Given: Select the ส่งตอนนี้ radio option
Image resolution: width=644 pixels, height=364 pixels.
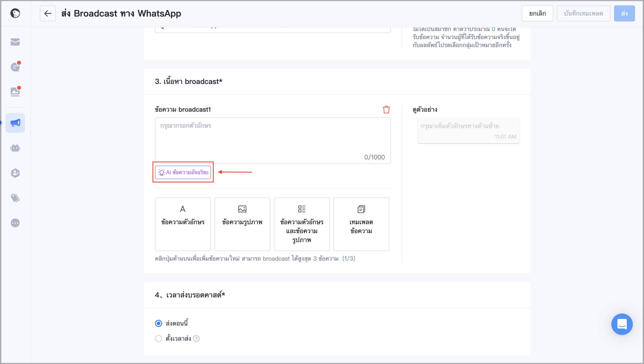Looking at the screenshot, I should (159, 323).
